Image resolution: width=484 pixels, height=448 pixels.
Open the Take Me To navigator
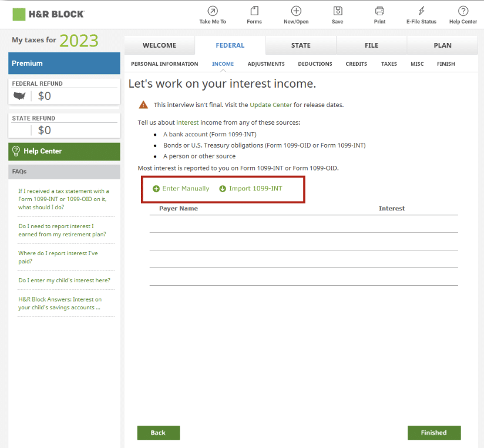pyautogui.click(x=212, y=15)
